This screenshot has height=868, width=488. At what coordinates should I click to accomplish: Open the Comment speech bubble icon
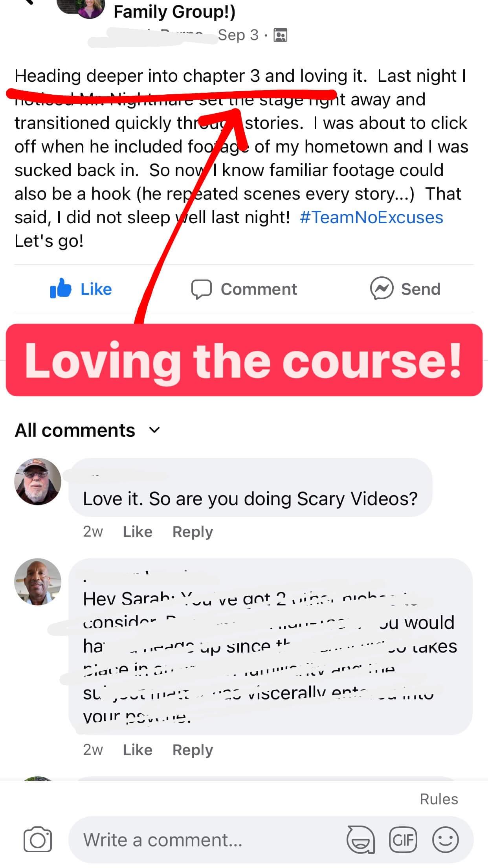pyautogui.click(x=202, y=289)
